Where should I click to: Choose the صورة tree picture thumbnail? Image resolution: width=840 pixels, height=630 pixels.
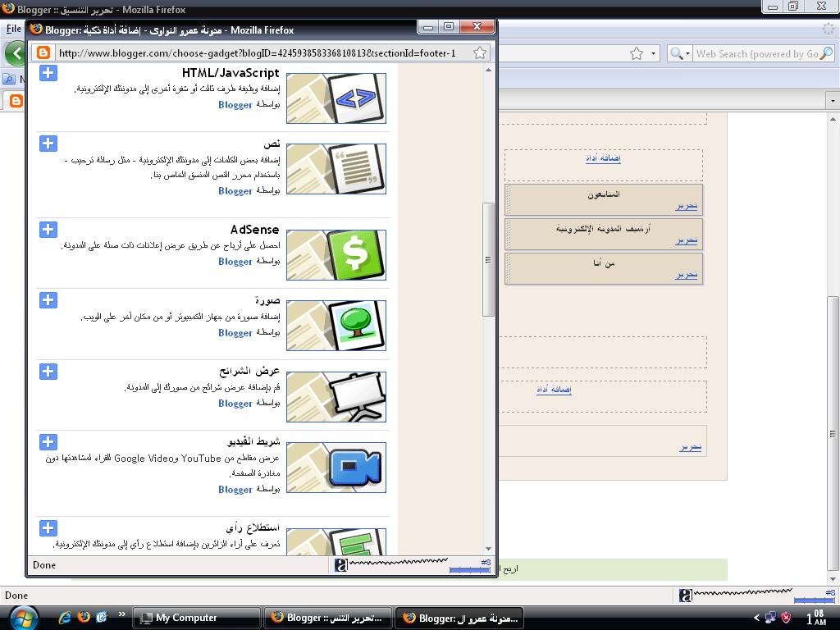click(336, 326)
